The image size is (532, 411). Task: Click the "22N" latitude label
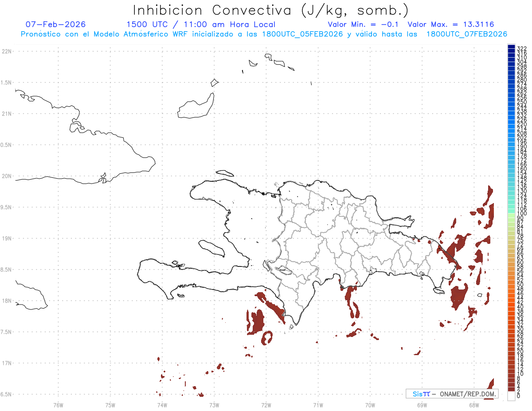[7, 51]
